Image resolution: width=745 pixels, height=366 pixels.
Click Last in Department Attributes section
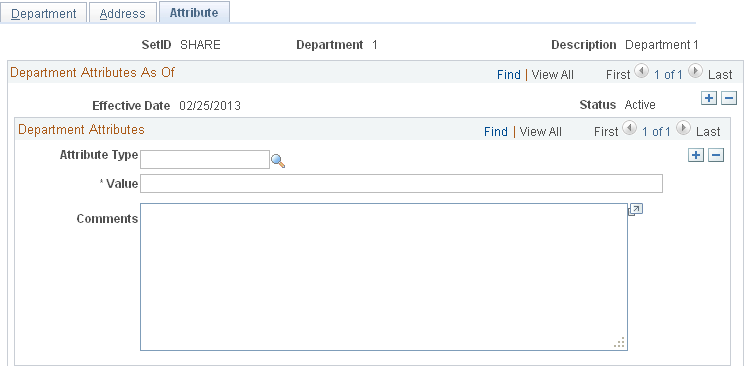(708, 132)
